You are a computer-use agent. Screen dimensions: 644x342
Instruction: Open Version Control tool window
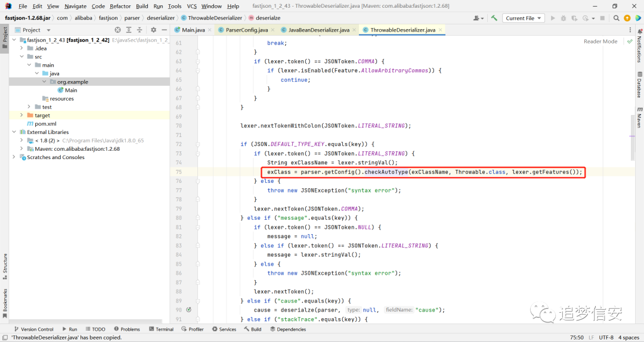[33, 329]
